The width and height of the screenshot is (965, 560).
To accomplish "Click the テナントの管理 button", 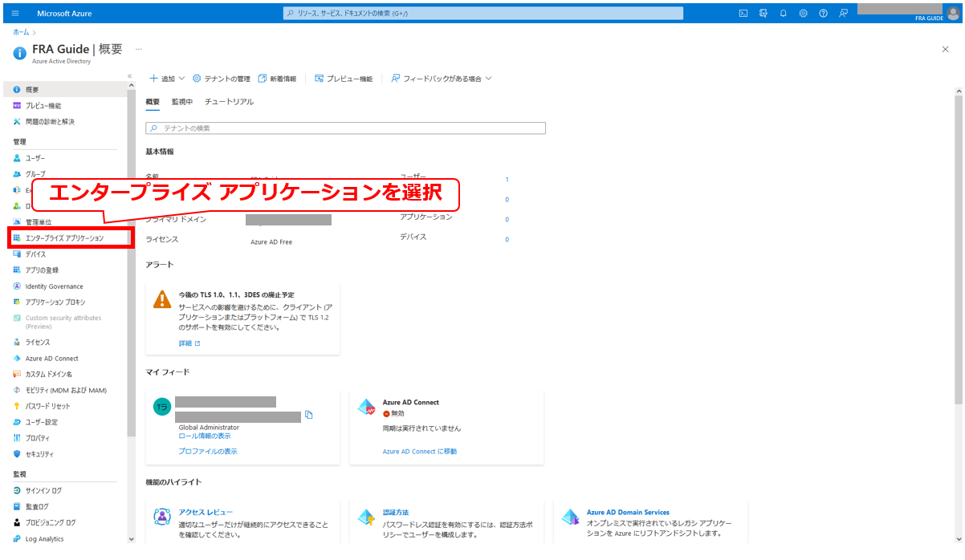I will click(x=222, y=79).
